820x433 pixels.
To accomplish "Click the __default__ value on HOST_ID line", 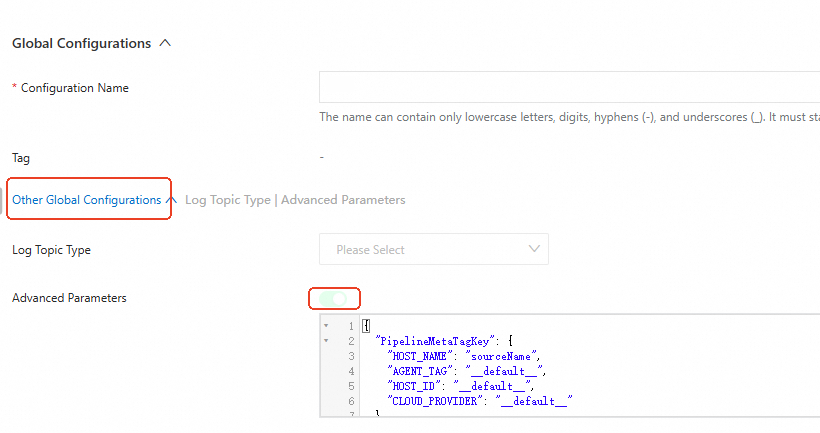I will [492, 386].
